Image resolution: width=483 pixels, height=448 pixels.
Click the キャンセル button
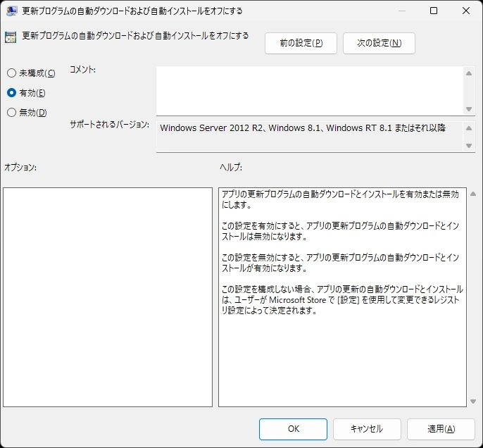click(367, 429)
